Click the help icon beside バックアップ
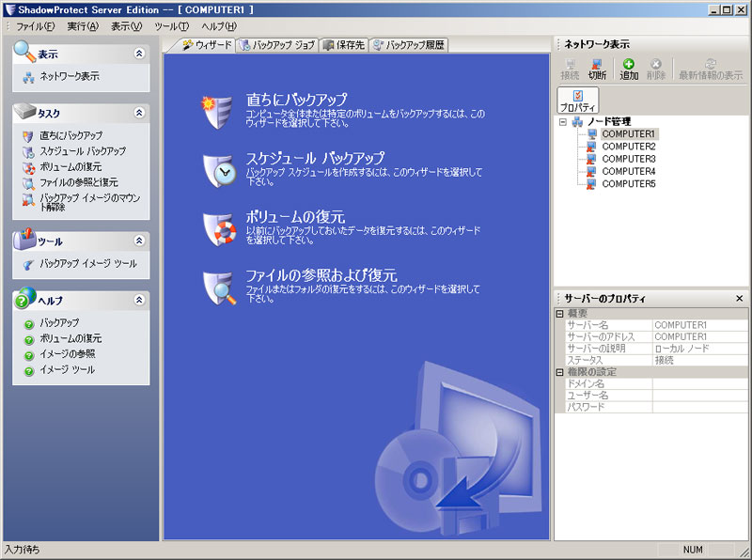752x560 pixels. 29,324
